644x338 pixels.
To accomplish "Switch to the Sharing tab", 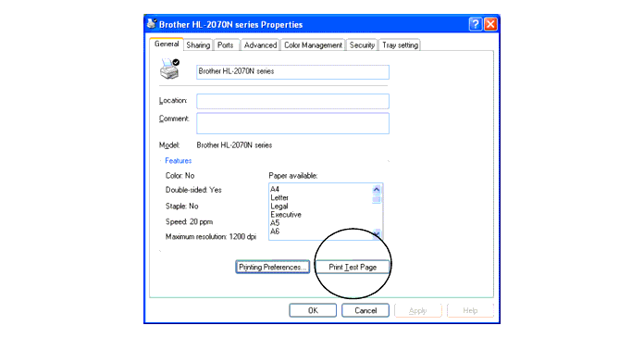I will tap(198, 45).
